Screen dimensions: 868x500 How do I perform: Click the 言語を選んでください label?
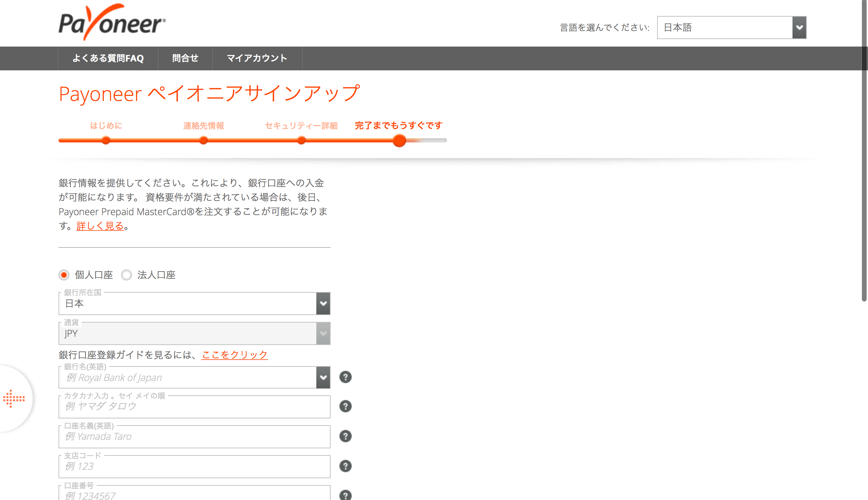[605, 28]
